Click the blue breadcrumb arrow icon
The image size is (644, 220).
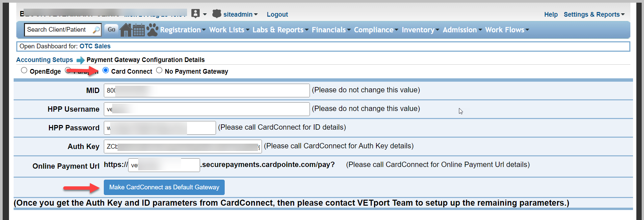pos(81,60)
